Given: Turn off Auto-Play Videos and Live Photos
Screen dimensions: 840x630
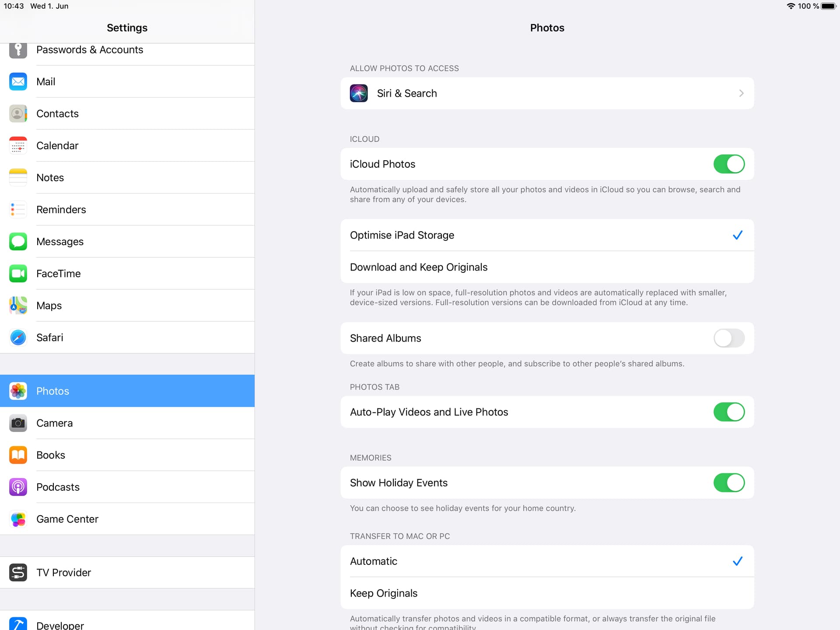Looking at the screenshot, I should tap(728, 412).
